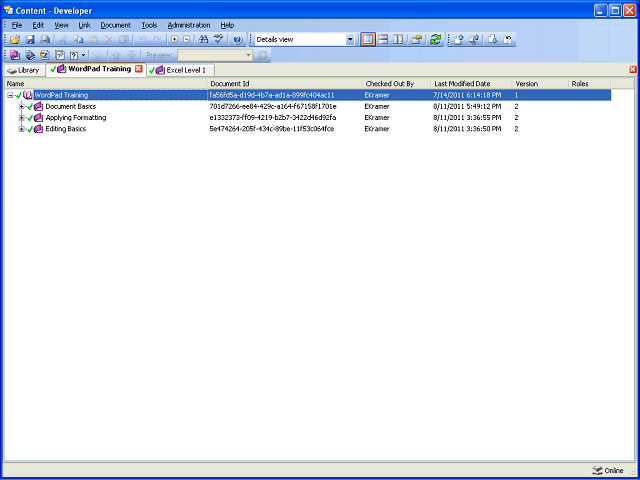Viewport: 640px width, 480px height.
Task: Click the Redo arrow icon
Action: pos(157,40)
